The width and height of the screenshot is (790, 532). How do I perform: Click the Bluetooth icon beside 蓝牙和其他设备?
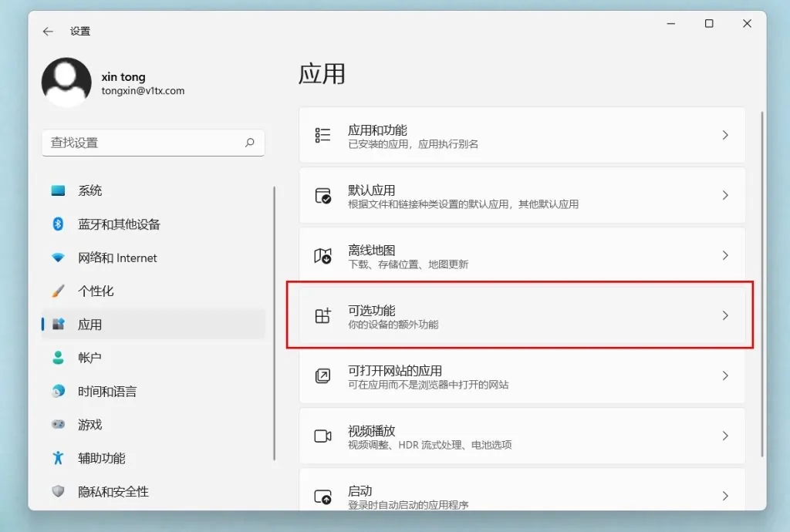click(x=58, y=224)
